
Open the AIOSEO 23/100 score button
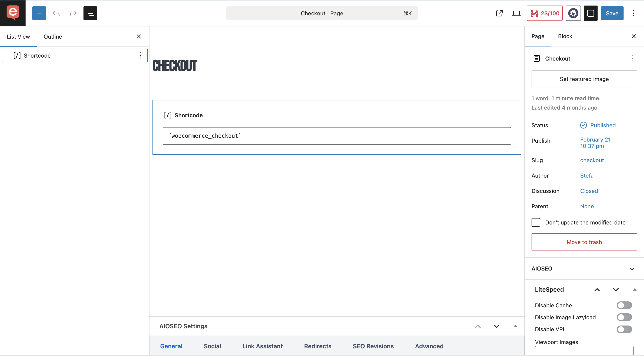coord(545,13)
